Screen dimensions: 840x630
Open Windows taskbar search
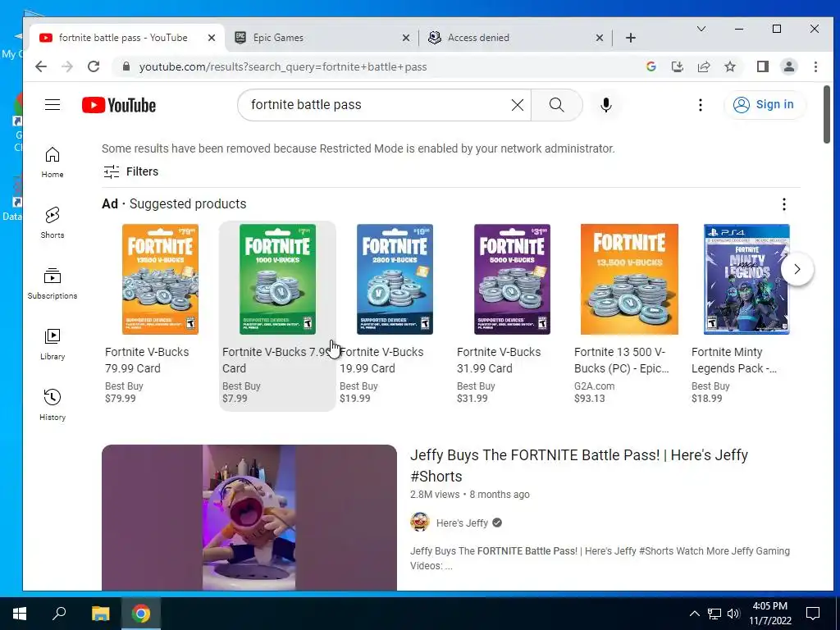pos(59,614)
